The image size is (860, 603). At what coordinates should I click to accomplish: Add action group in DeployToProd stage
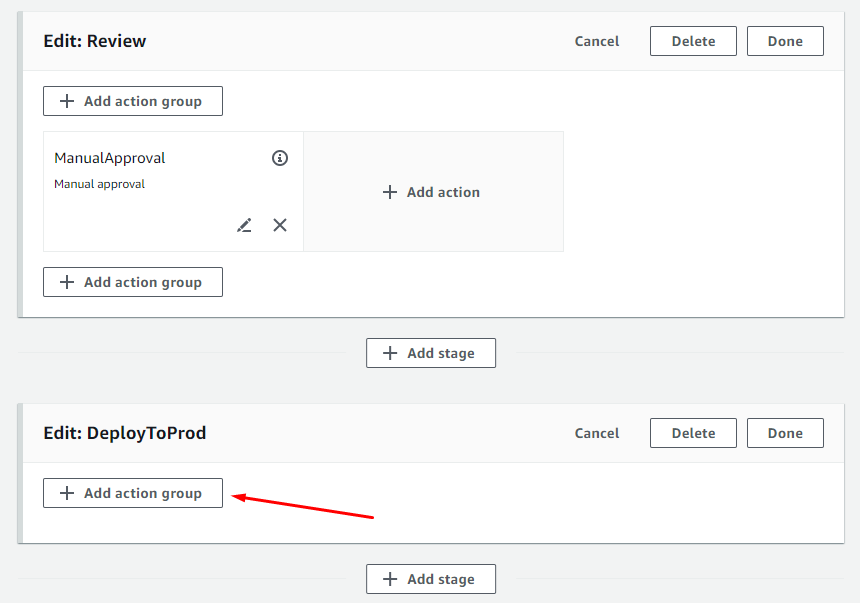pyautogui.click(x=133, y=493)
